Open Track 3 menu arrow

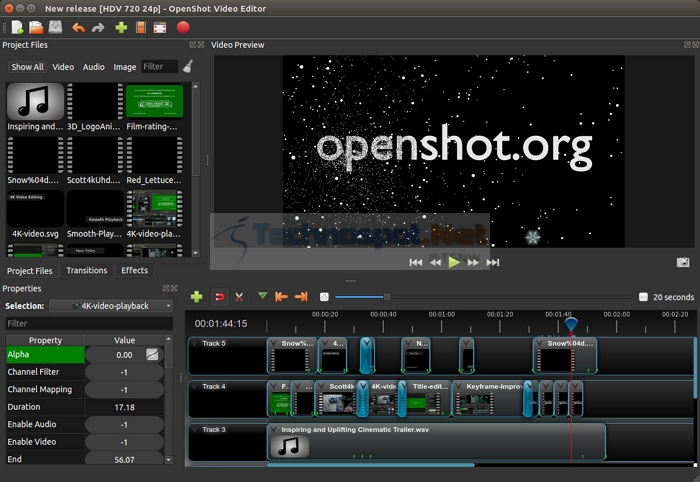[x=195, y=429]
